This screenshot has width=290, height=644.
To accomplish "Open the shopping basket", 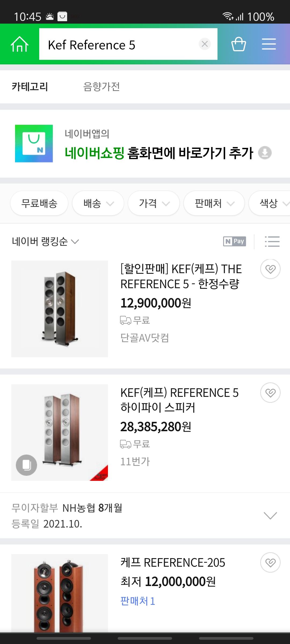I will pyautogui.click(x=238, y=44).
